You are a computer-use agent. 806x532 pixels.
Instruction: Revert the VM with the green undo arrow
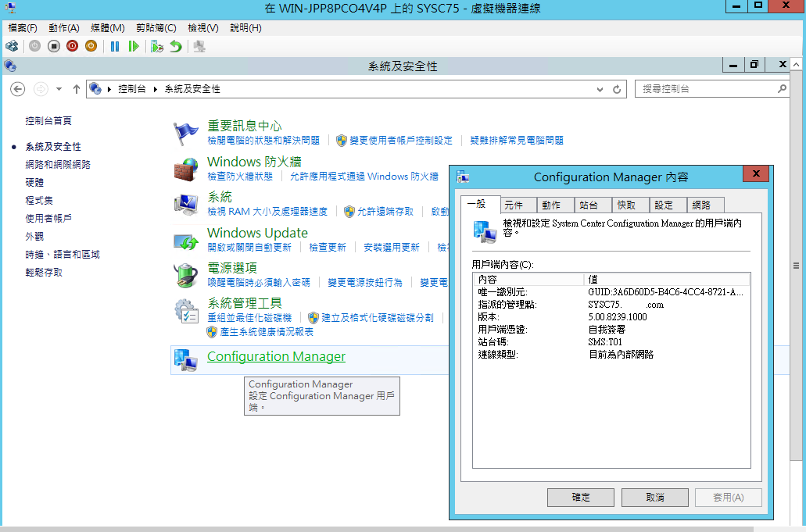176,46
